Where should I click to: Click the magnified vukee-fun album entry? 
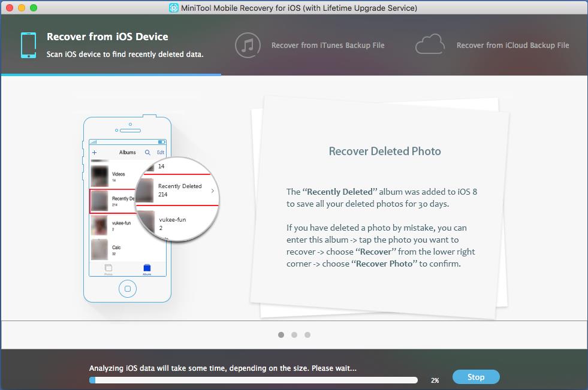coord(172,223)
